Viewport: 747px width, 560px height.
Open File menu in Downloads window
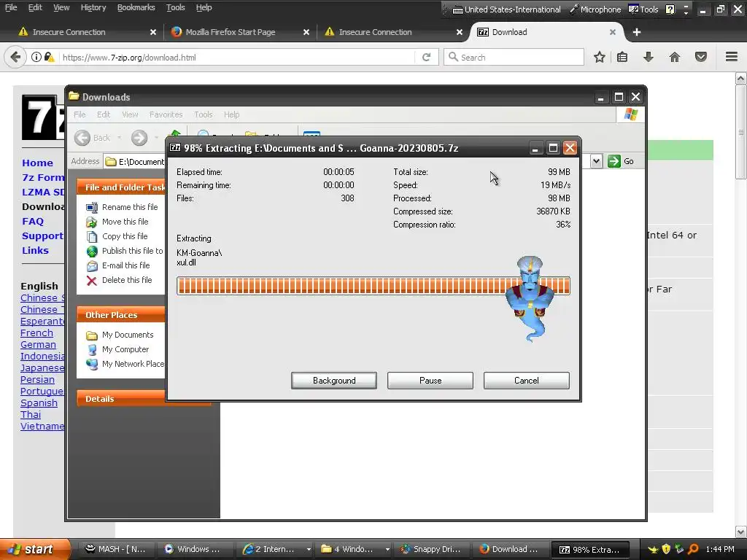click(x=80, y=114)
